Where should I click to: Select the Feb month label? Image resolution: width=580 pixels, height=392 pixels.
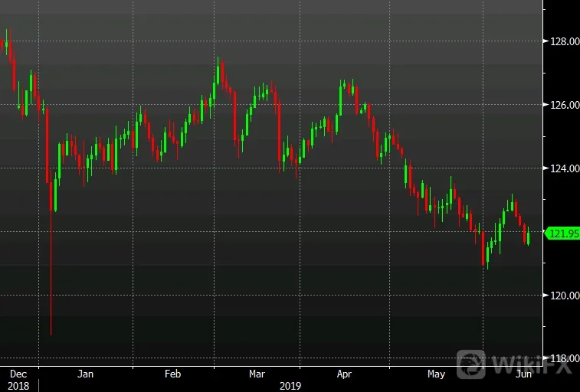(172, 374)
